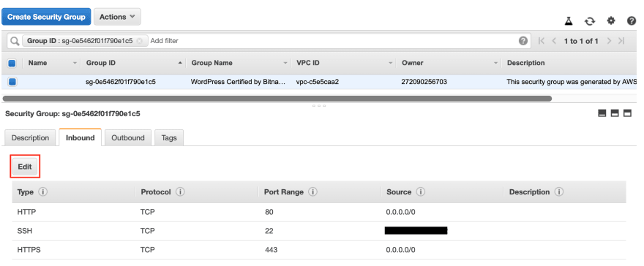
Task: Remove the Group ID filter chip
Action: 139,41
